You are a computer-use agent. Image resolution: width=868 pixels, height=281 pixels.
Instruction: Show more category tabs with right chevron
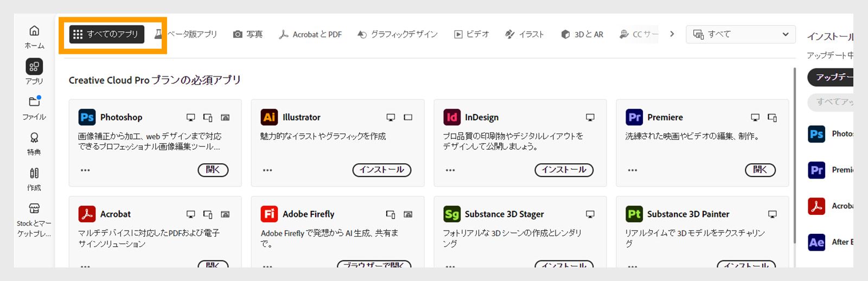click(x=672, y=34)
